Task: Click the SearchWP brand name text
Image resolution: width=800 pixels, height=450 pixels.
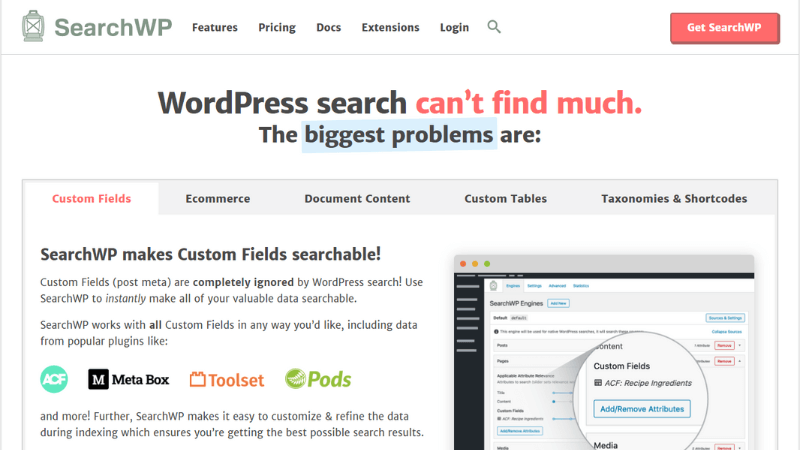Action: pyautogui.click(x=113, y=28)
